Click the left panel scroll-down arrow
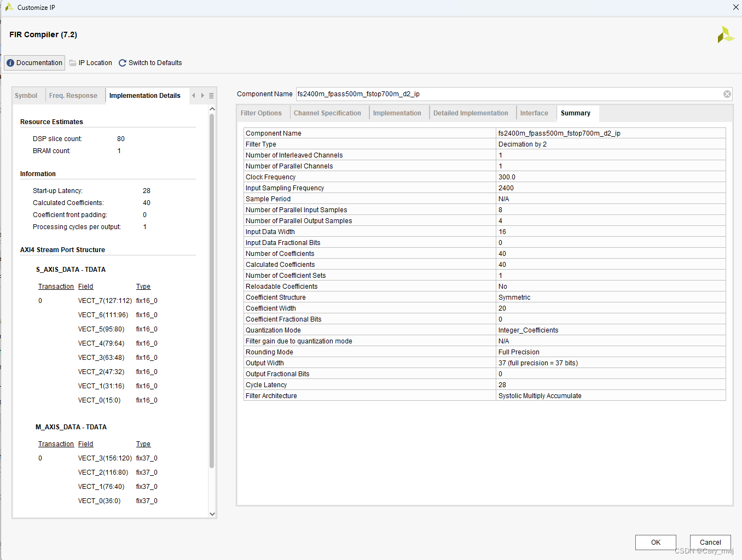This screenshot has height=560, width=742. [x=212, y=514]
